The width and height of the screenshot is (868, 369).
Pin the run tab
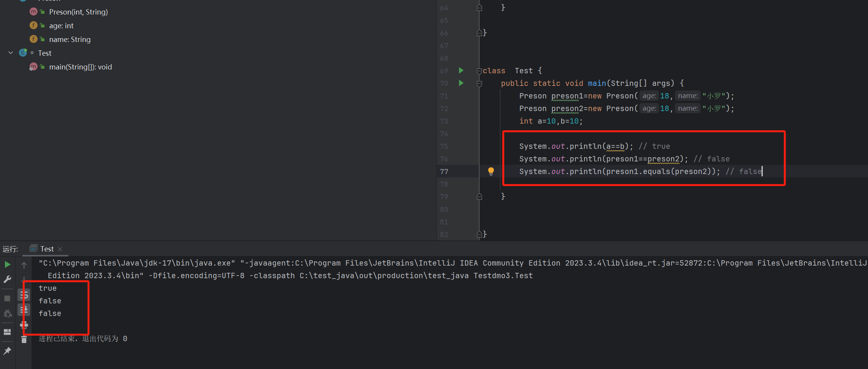[7, 351]
